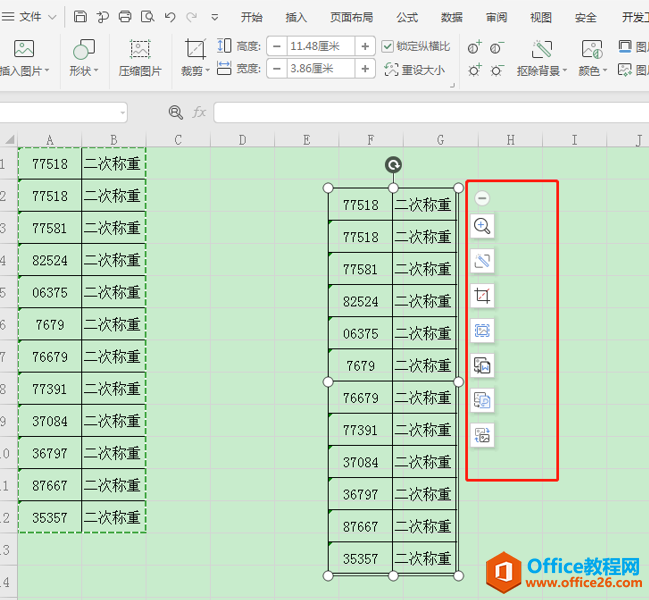Click the Save icon in quick access toolbar
Image resolution: width=649 pixels, height=600 pixels.
[x=80, y=17]
